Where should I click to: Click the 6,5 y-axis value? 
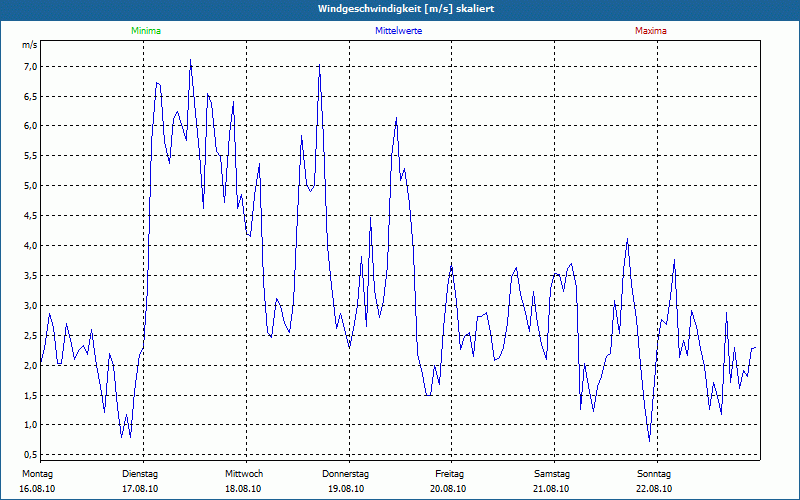30,96
